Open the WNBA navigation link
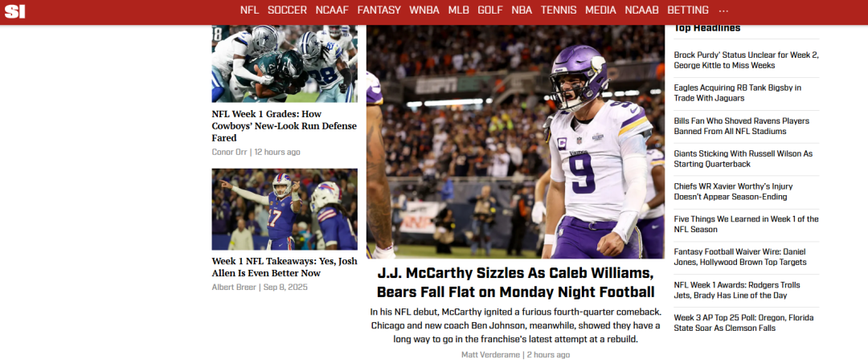 (424, 10)
